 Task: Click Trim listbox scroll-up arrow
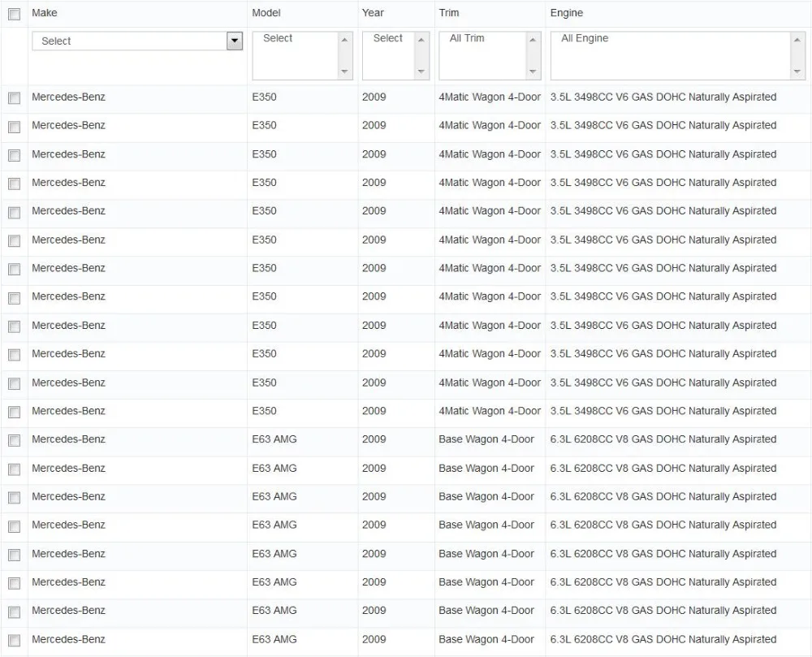click(533, 40)
